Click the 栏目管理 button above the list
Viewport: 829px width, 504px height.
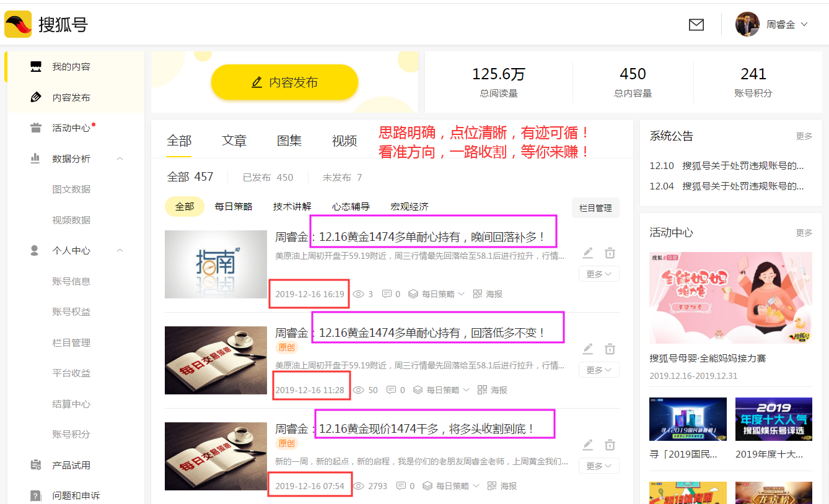click(595, 208)
